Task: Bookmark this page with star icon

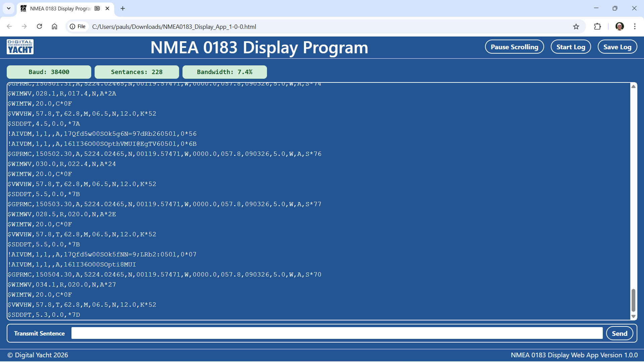Action: [576, 27]
